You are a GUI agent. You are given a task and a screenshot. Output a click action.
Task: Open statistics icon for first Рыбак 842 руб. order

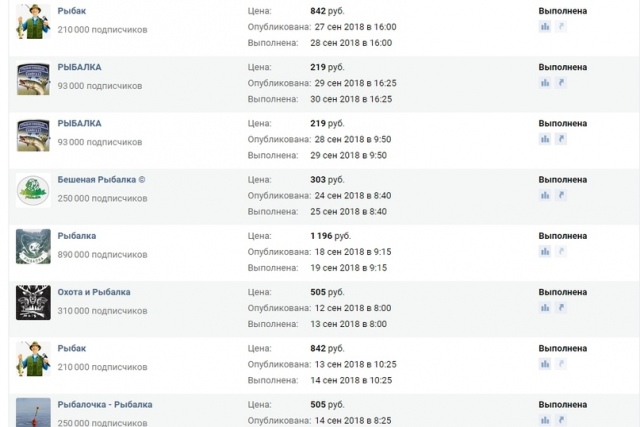[545, 27]
